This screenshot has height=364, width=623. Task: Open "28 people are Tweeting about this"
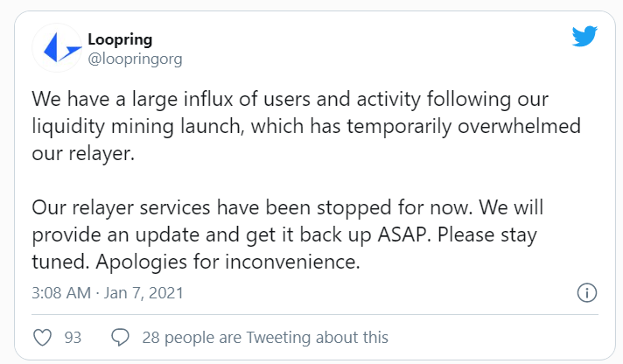tap(263, 337)
